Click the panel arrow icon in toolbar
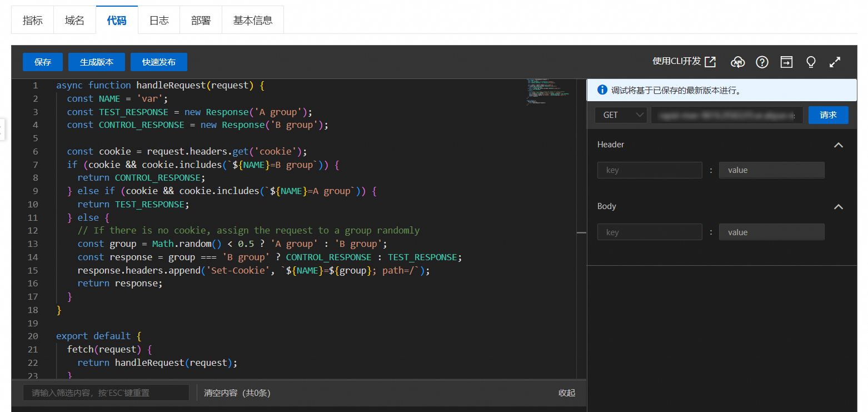This screenshot has height=412, width=868. click(786, 62)
